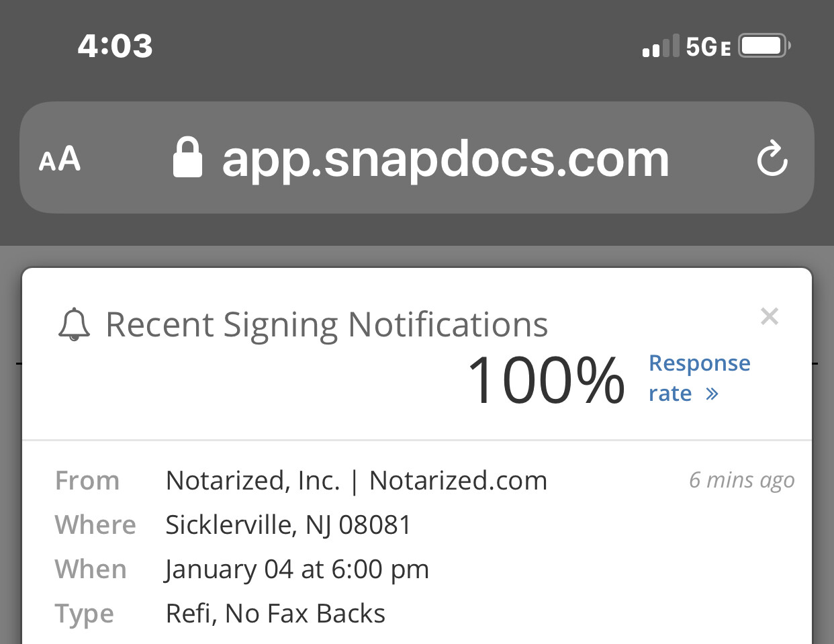Screen dimensions: 834x644
Task: Tap the 5GE network indicator
Action: [708, 46]
